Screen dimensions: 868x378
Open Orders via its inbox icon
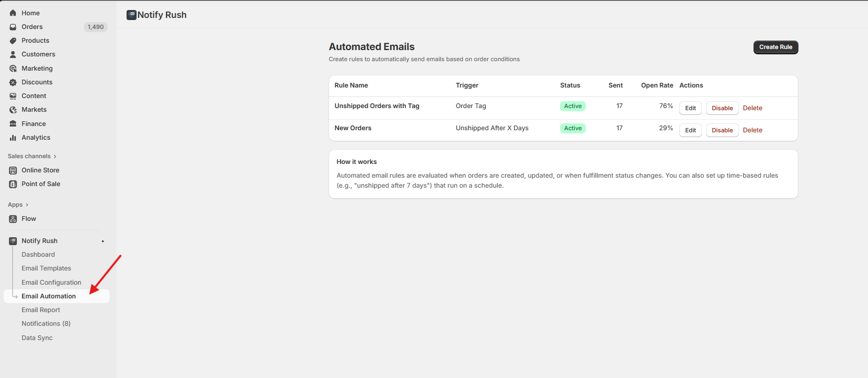[x=13, y=27]
